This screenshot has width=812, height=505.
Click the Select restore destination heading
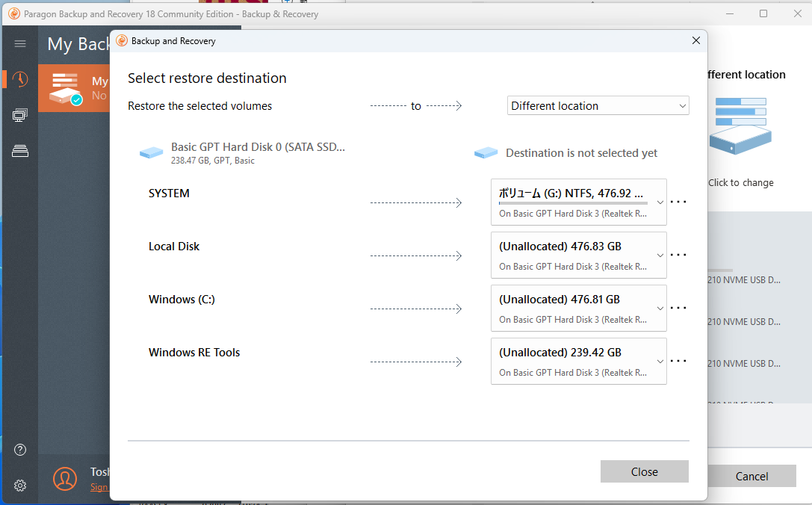click(x=207, y=78)
